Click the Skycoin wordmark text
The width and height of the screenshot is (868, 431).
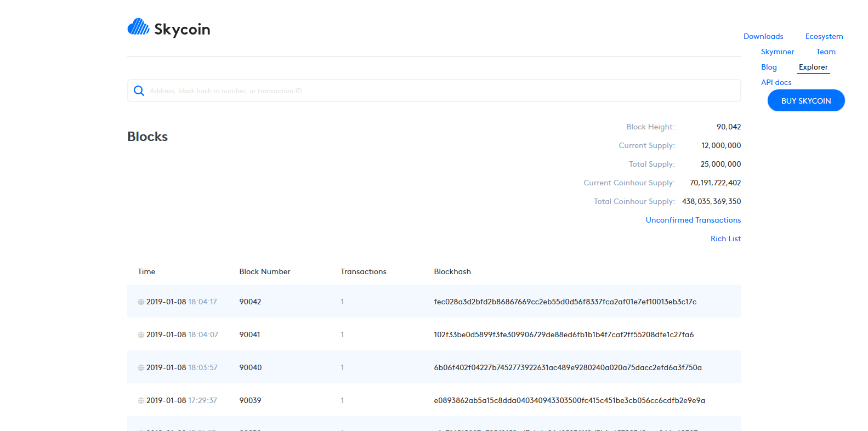click(x=182, y=29)
